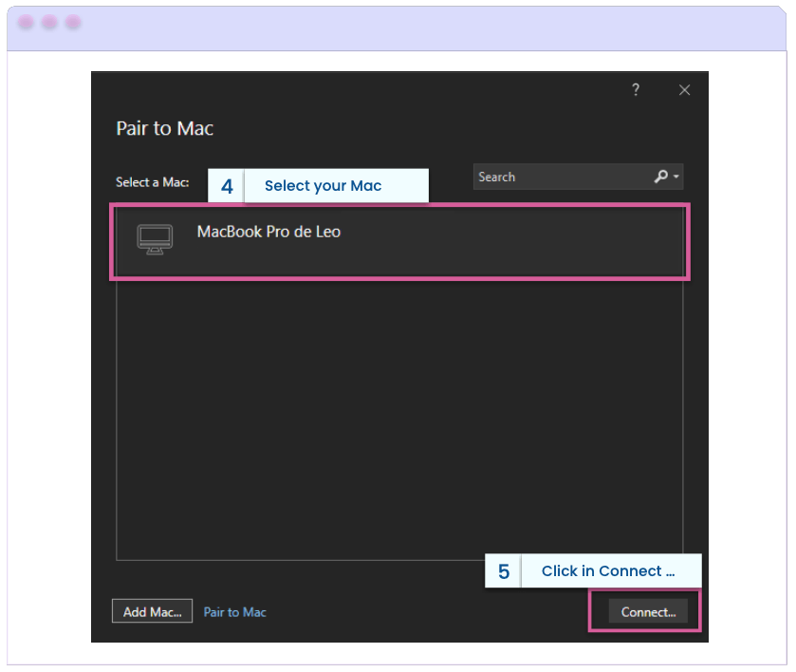The width and height of the screenshot is (796, 672).
Task: Select the "MacBook Pro de Leo" entry
Action: tap(399, 242)
